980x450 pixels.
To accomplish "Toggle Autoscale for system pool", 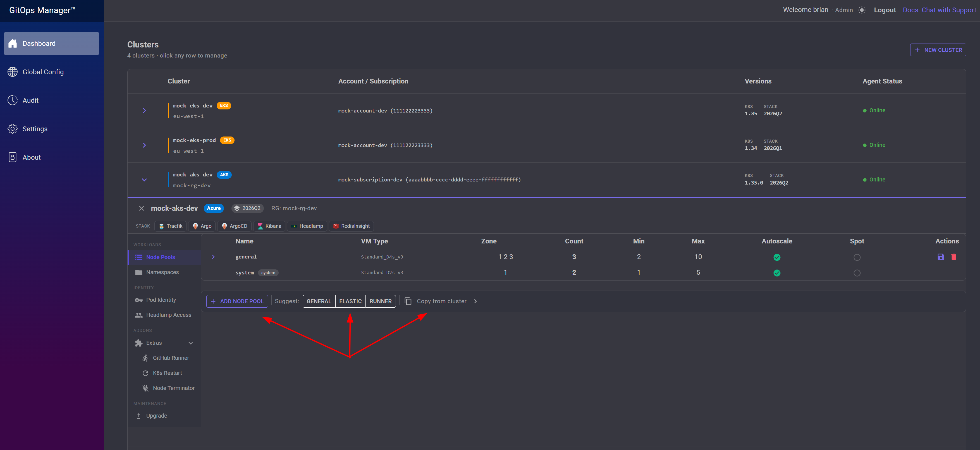I will click(x=777, y=273).
